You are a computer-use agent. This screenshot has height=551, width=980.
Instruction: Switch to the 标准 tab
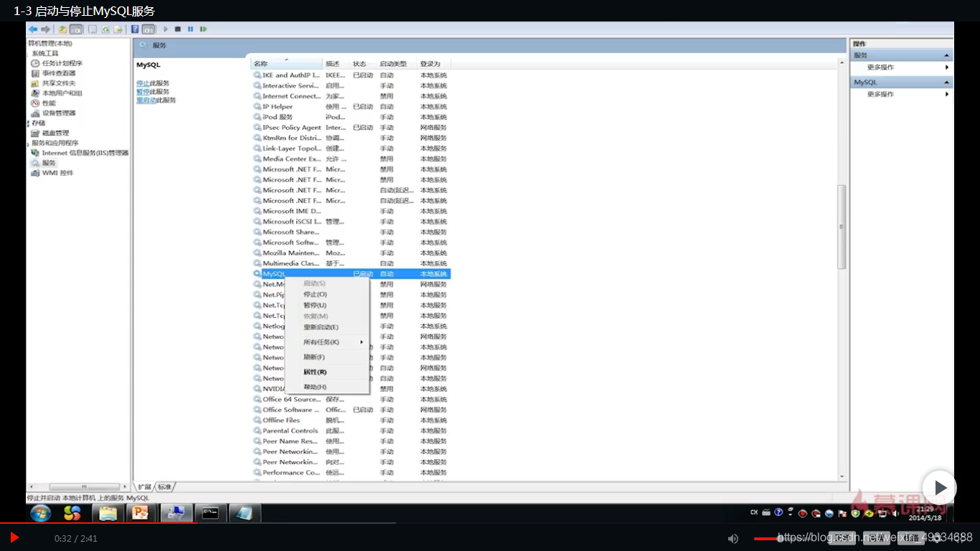click(x=165, y=487)
